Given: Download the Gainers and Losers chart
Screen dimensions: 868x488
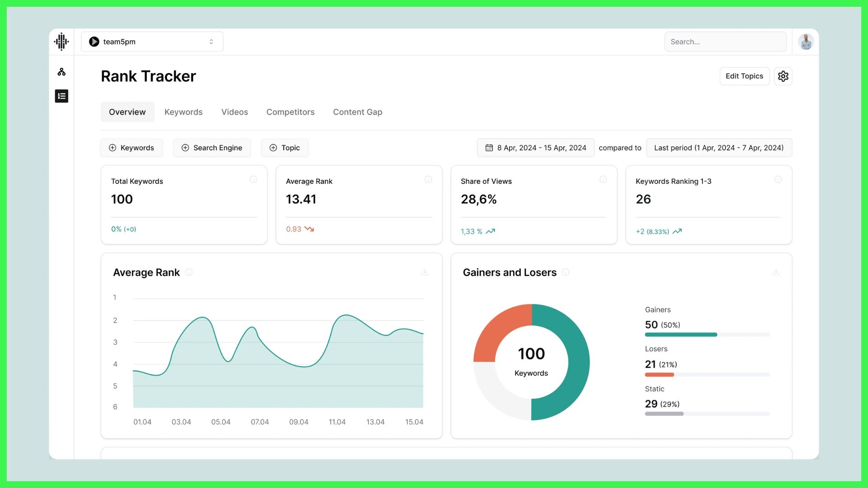Looking at the screenshot, I should point(776,272).
